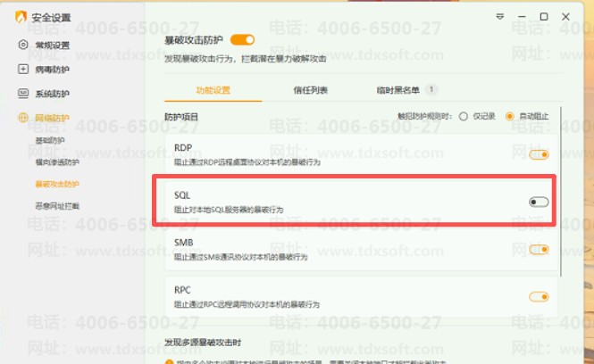Disable the RDP protection toggle
The height and width of the screenshot is (364, 594).
point(539,154)
